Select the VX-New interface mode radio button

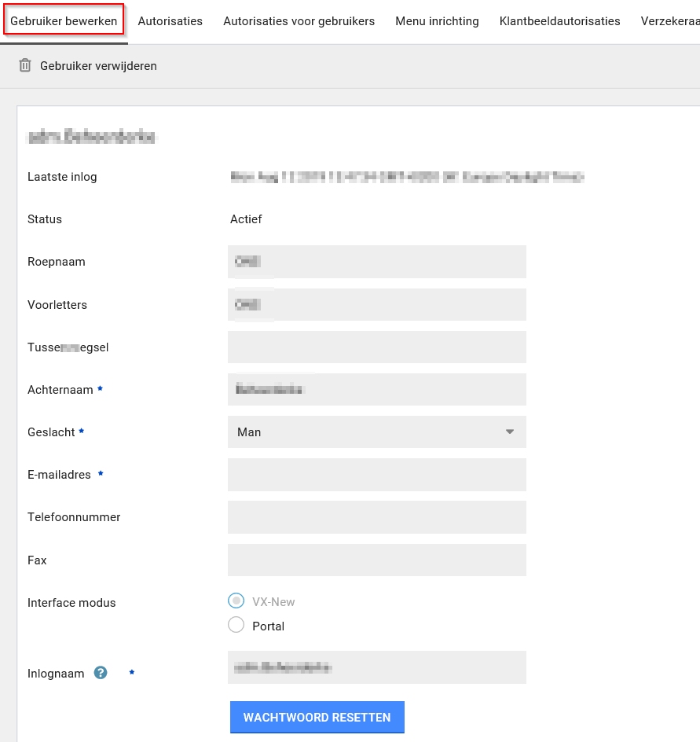coord(236,601)
